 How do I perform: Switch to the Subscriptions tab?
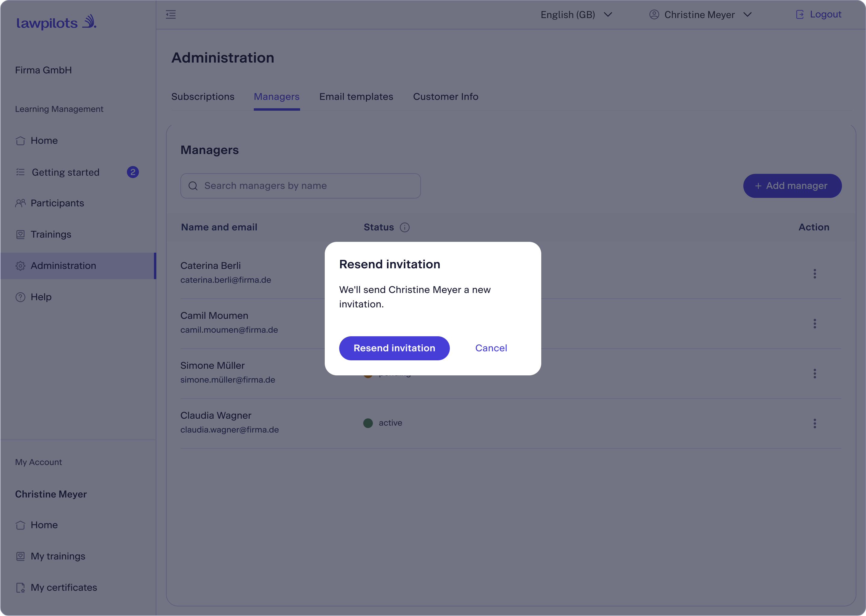[203, 97]
